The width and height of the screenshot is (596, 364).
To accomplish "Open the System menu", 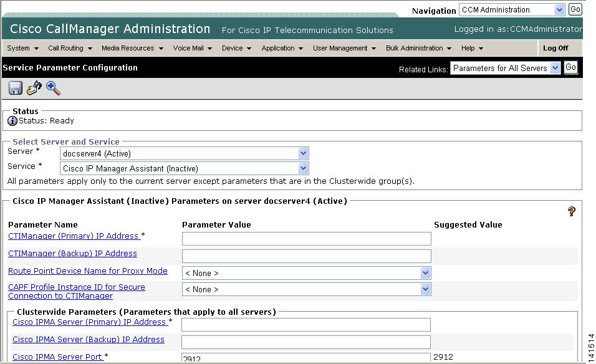I will coord(22,48).
